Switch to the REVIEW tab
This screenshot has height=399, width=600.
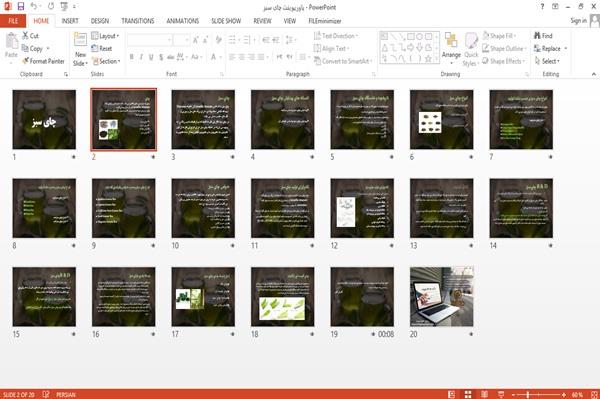[x=262, y=21]
